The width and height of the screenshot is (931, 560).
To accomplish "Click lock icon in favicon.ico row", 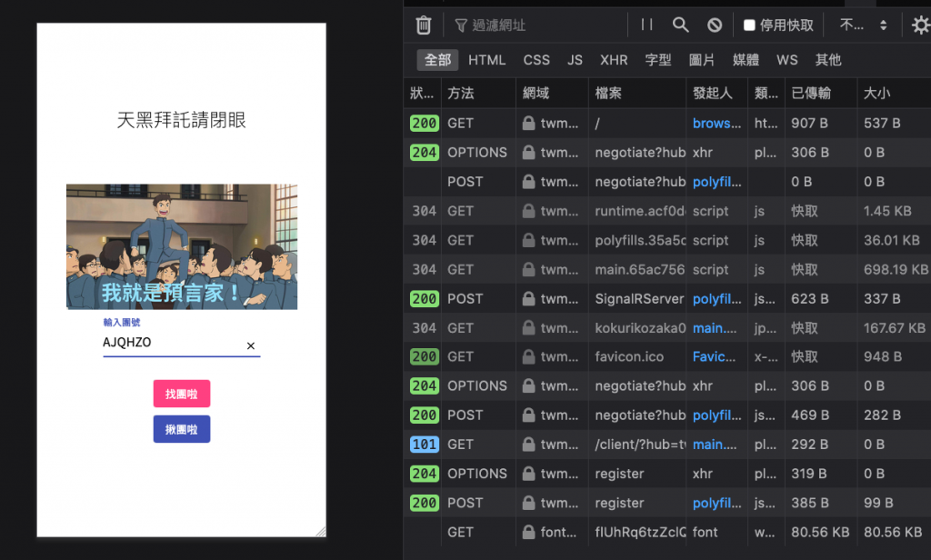I will [x=528, y=357].
